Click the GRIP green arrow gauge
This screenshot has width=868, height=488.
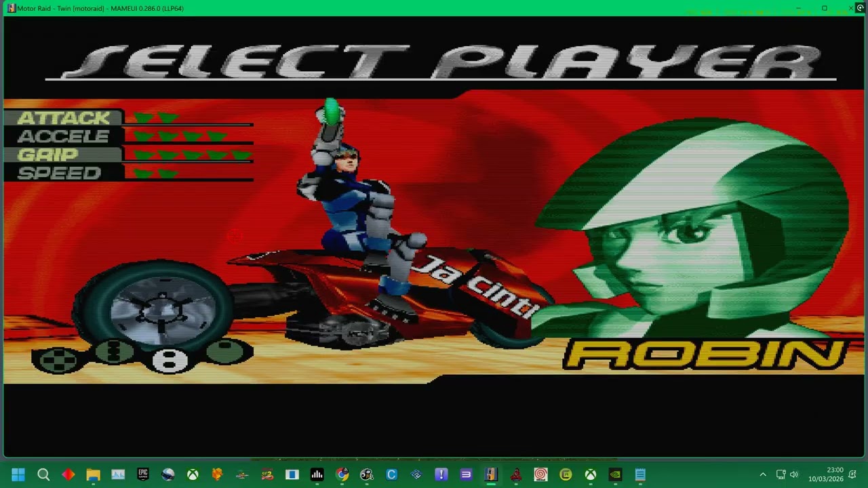click(x=192, y=155)
